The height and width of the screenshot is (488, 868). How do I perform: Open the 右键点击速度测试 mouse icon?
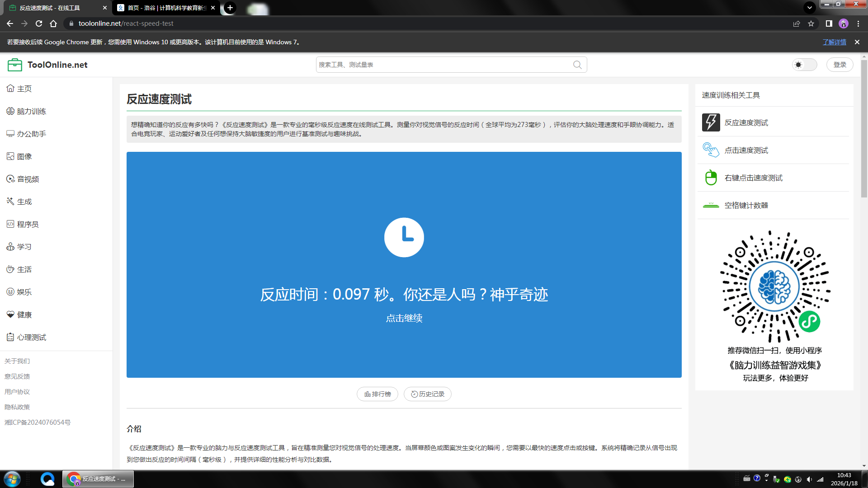[711, 178]
